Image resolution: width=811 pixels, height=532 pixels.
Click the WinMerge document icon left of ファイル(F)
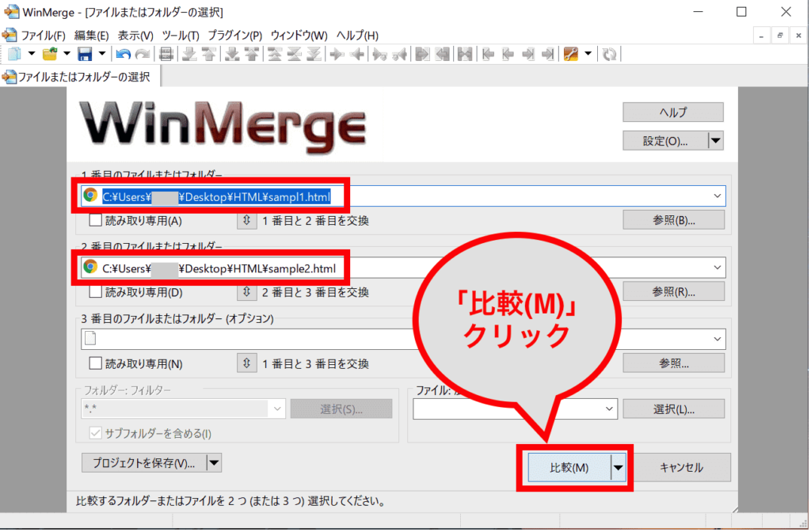point(10,35)
